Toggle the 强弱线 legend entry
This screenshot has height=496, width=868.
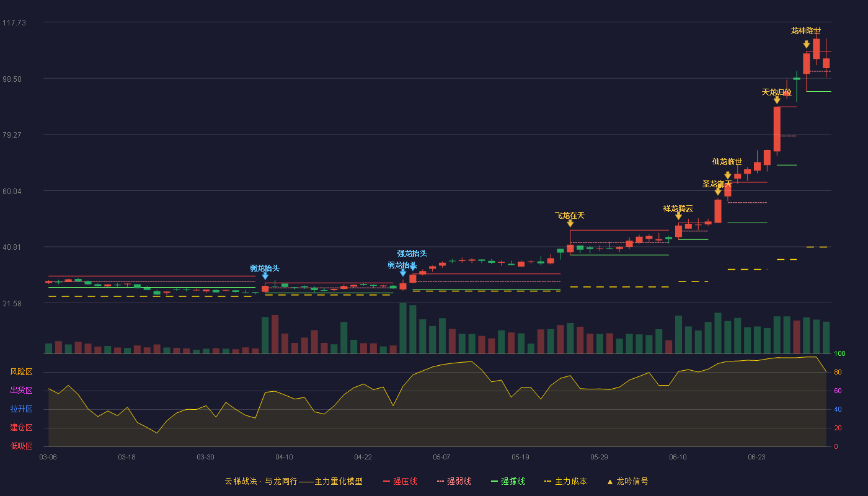(454, 481)
